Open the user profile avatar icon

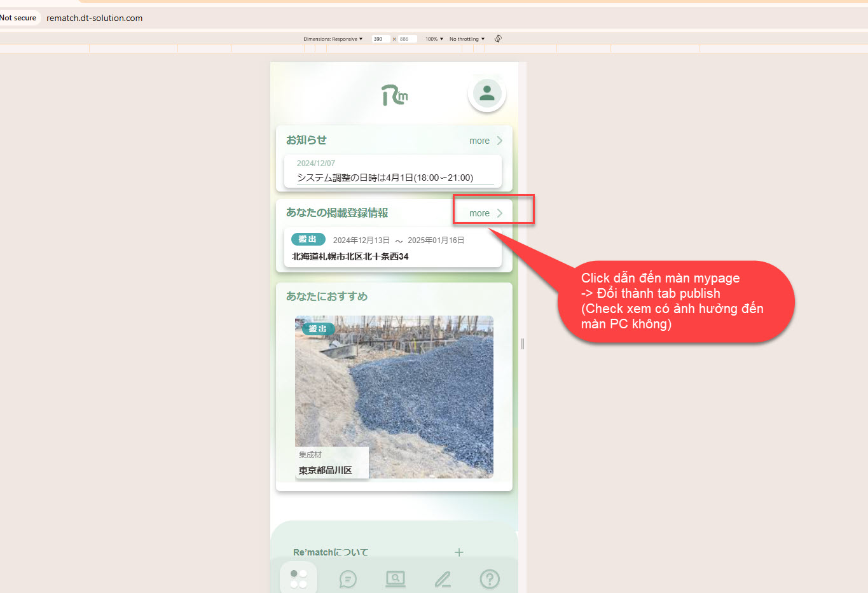[487, 94]
